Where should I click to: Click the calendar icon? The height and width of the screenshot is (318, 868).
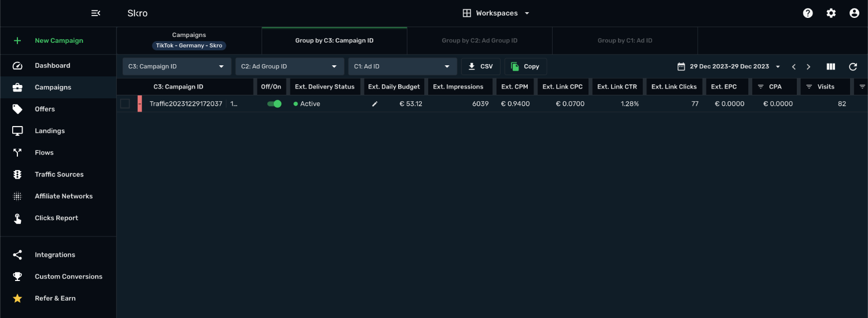pos(681,66)
